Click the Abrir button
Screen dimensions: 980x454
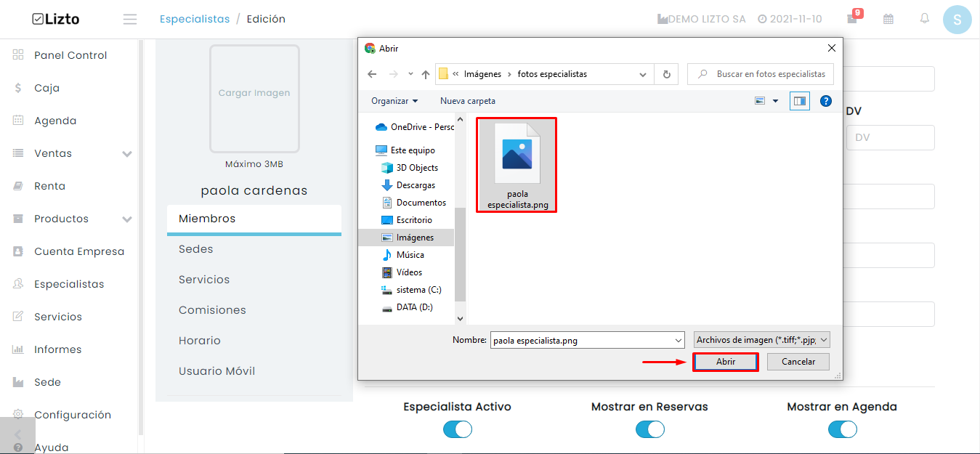point(726,362)
